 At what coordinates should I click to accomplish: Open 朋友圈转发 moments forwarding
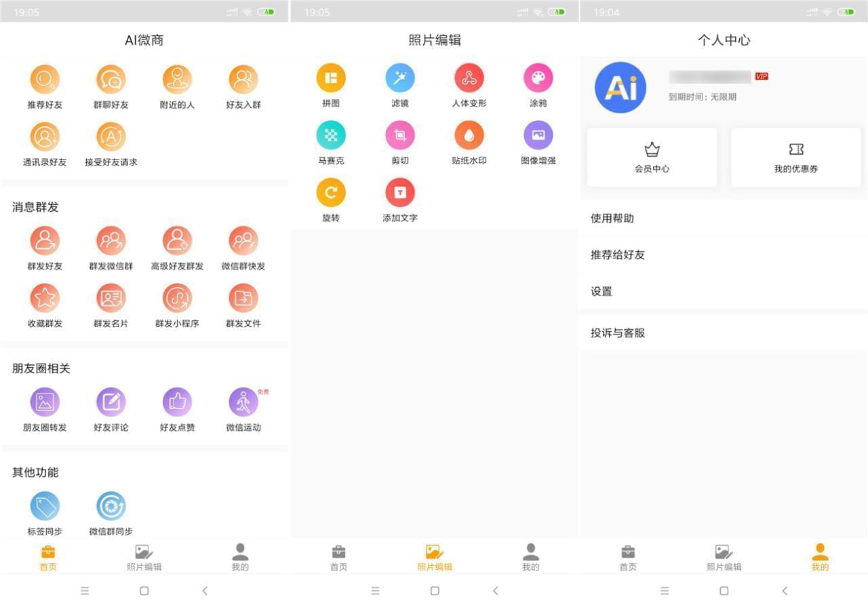[45, 402]
